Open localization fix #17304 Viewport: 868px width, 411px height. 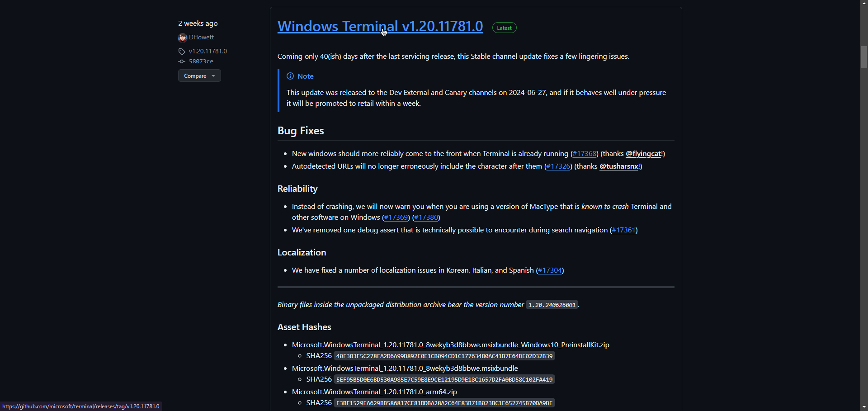tap(550, 270)
